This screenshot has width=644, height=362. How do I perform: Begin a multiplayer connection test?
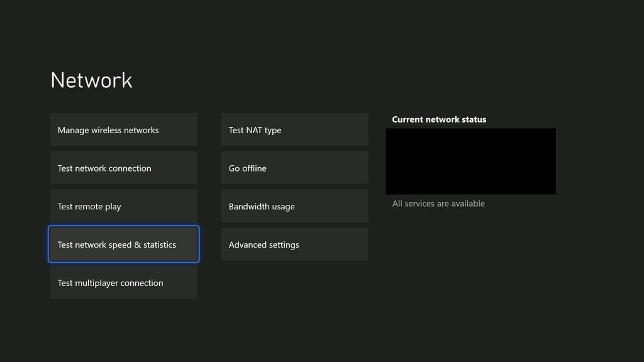click(x=123, y=283)
